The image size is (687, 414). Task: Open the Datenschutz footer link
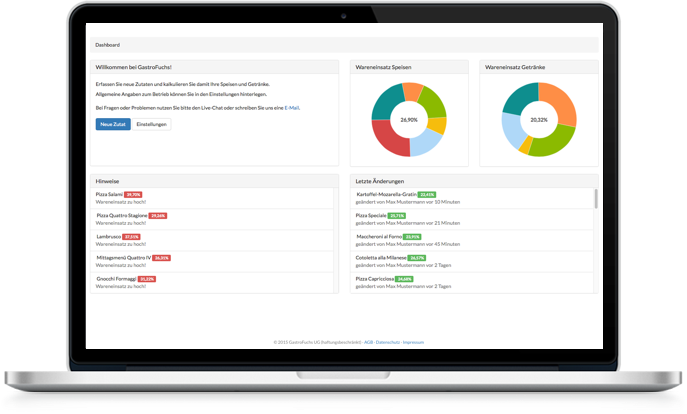(388, 342)
